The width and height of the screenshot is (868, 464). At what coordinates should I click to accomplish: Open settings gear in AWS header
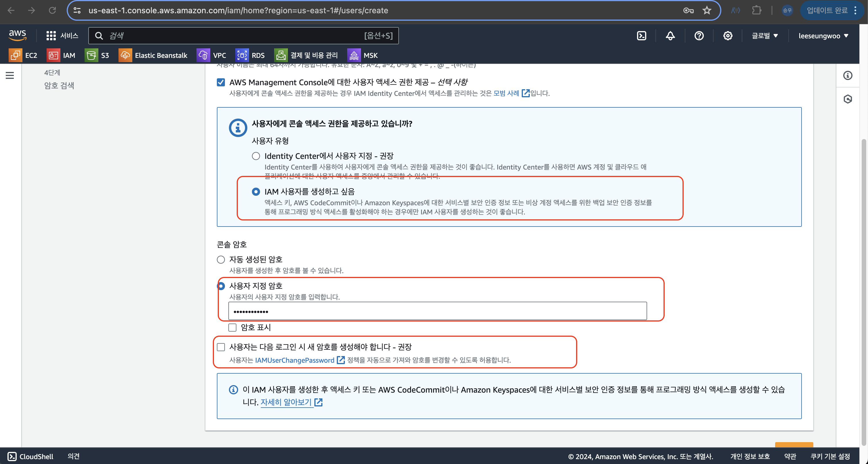pyautogui.click(x=727, y=36)
